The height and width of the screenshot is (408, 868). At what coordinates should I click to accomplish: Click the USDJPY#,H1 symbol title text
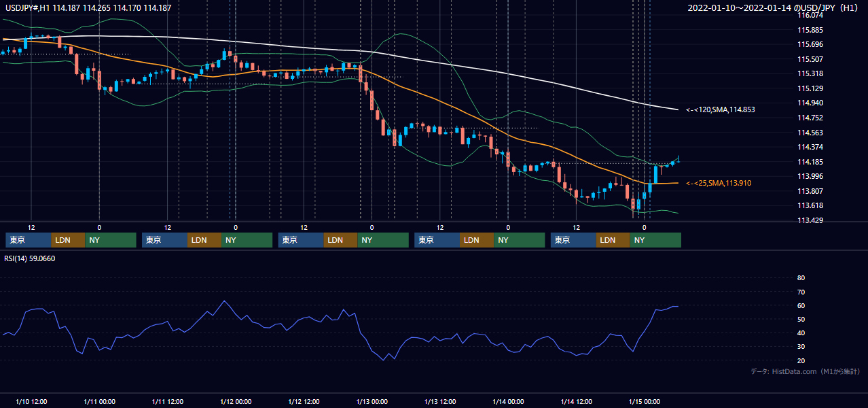88,7
